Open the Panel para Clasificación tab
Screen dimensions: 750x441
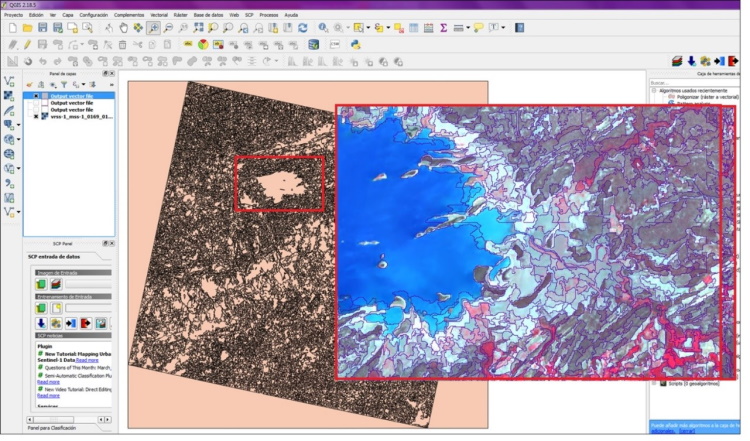[x=50, y=428]
